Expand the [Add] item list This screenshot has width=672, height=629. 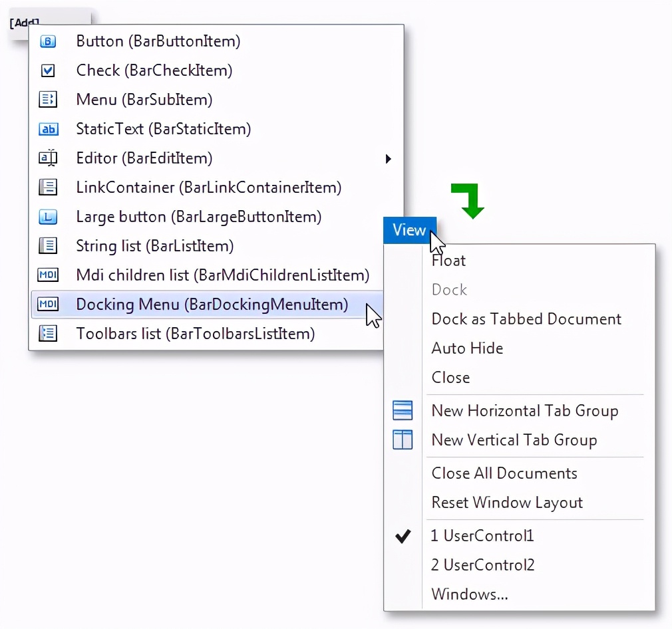(x=23, y=22)
